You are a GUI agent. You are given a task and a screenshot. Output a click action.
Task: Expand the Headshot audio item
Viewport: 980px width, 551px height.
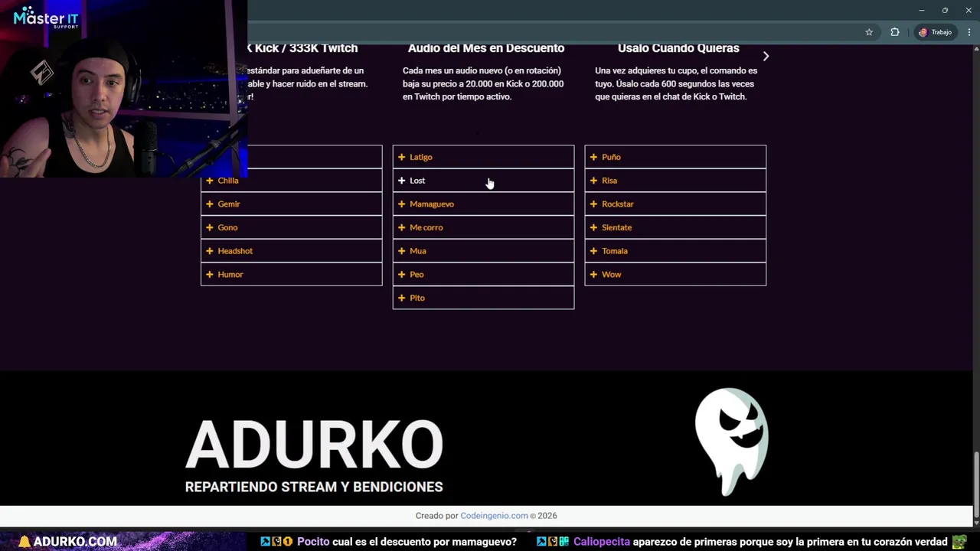tap(291, 251)
